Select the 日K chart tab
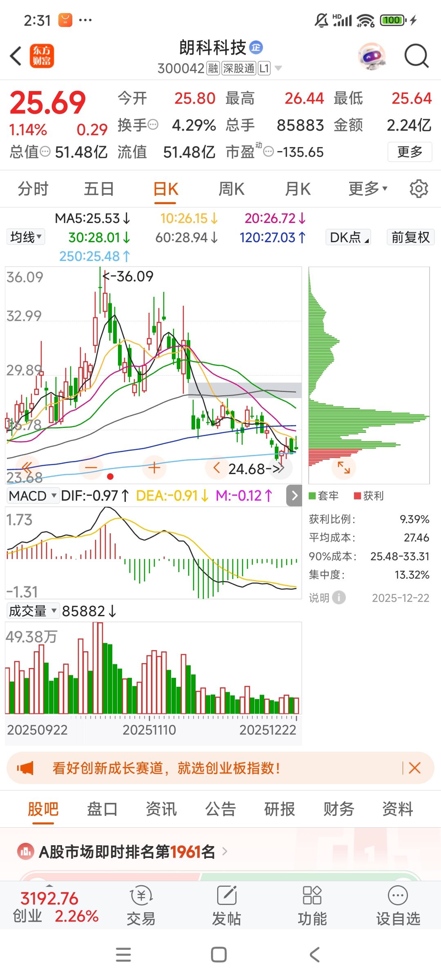The height and width of the screenshot is (980, 441). (x=165, y=189)
